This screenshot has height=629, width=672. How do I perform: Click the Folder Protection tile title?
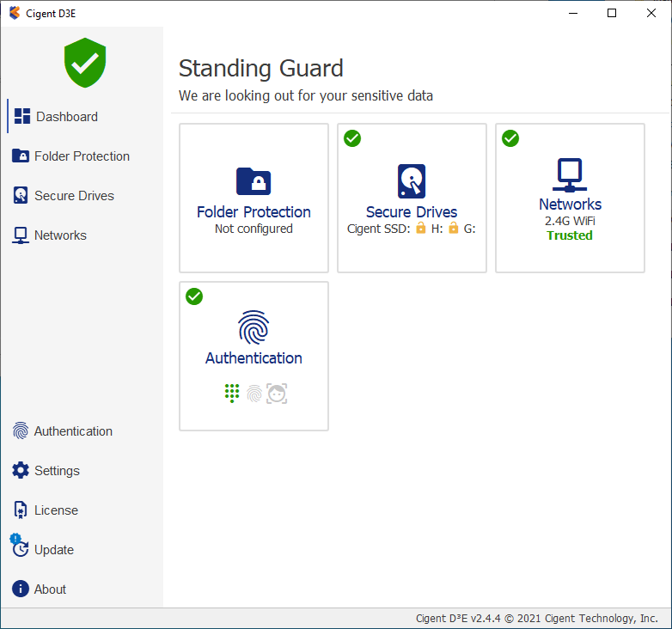pyautogui.click(x=254, y=212)
